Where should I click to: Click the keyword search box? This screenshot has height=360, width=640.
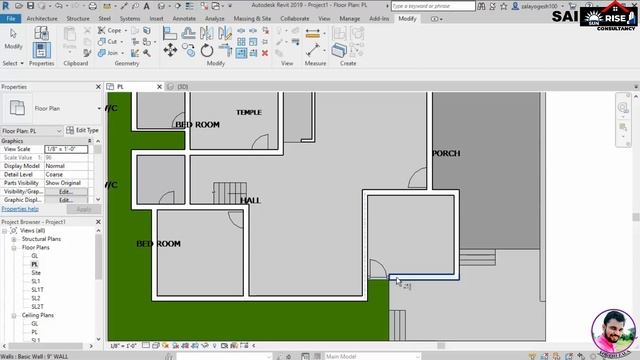point(433,6)
